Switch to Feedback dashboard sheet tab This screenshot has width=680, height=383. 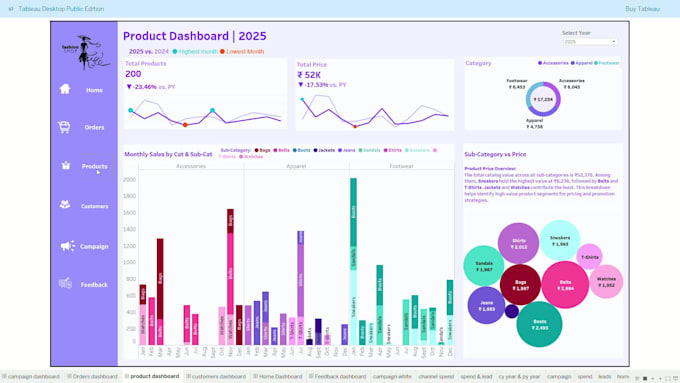[337, 376]
